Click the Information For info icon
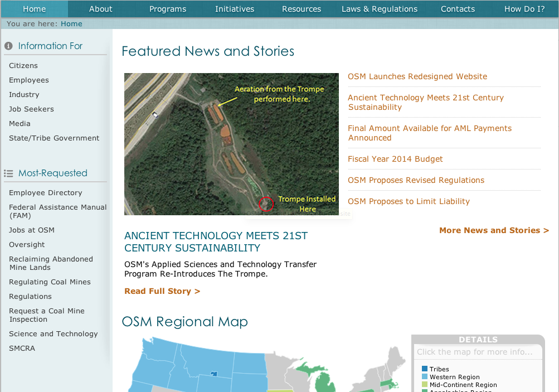 pos(8,46)
